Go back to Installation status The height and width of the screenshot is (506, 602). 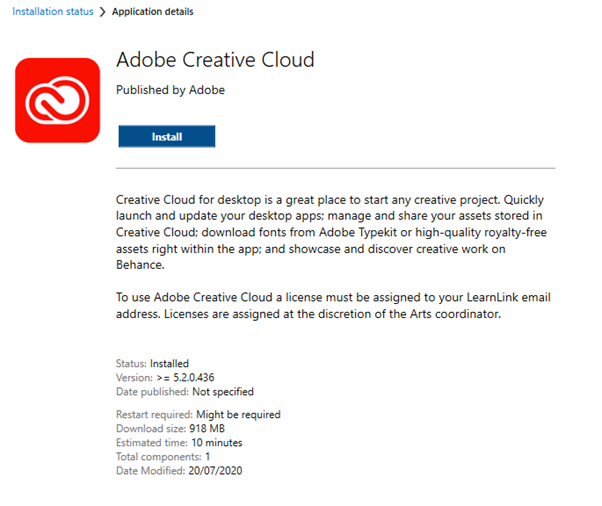point(53,12)
